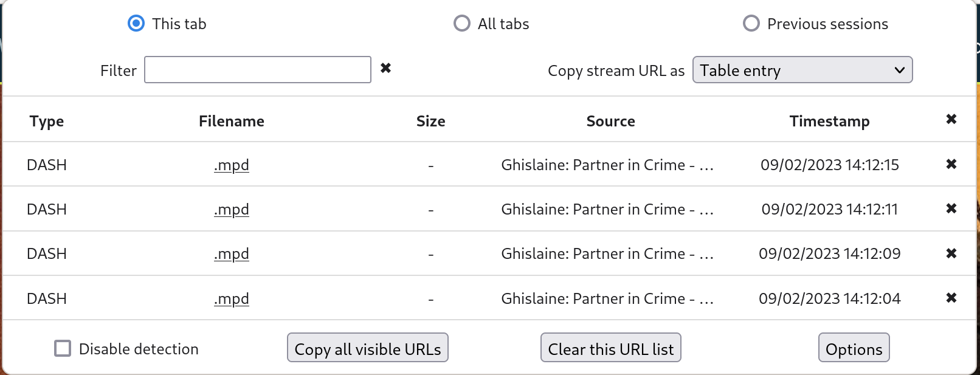Delete all entries via the header X icon
The width and height of the screenshot is (980, 375).
[x=951, y=119]
